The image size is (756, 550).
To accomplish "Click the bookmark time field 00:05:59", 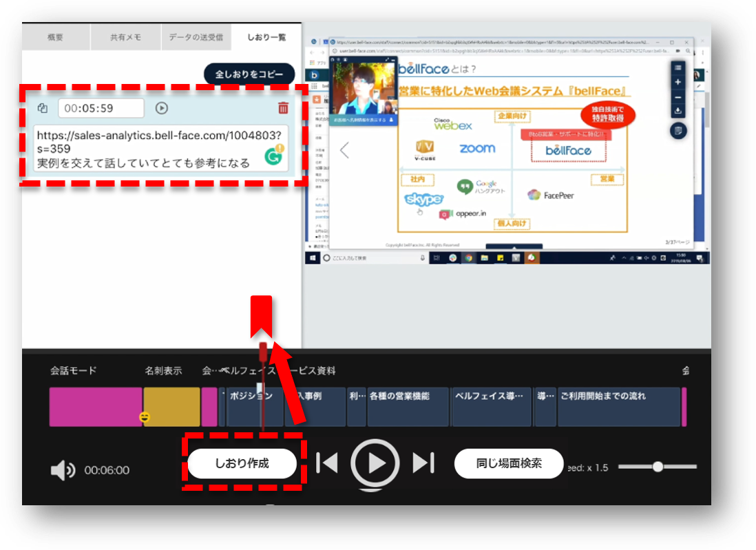I will 101,108.
